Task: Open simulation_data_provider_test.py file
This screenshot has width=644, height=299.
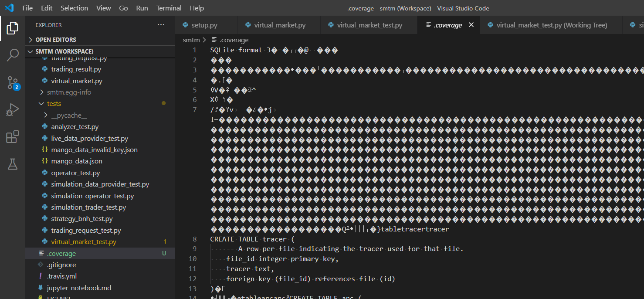Action: (x=100, y=184)
